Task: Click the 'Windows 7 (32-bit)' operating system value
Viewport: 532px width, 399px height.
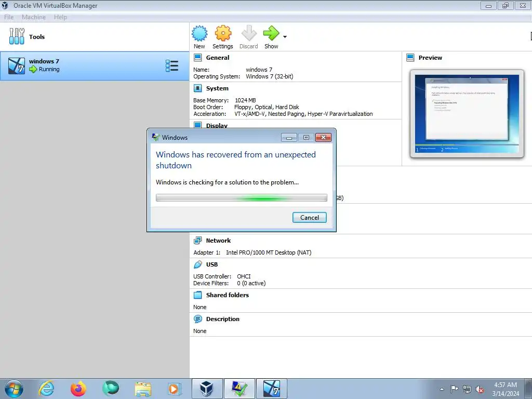Action: point(270,76)
